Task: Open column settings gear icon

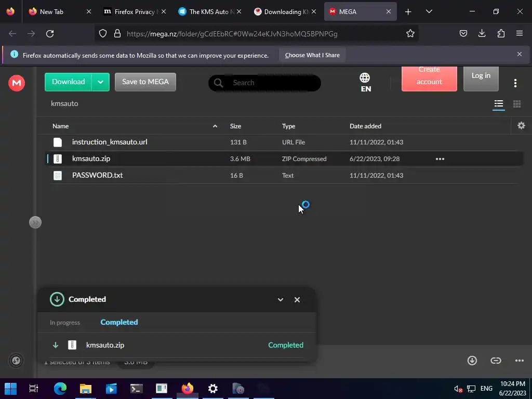Action: click(x=521, y=126)
